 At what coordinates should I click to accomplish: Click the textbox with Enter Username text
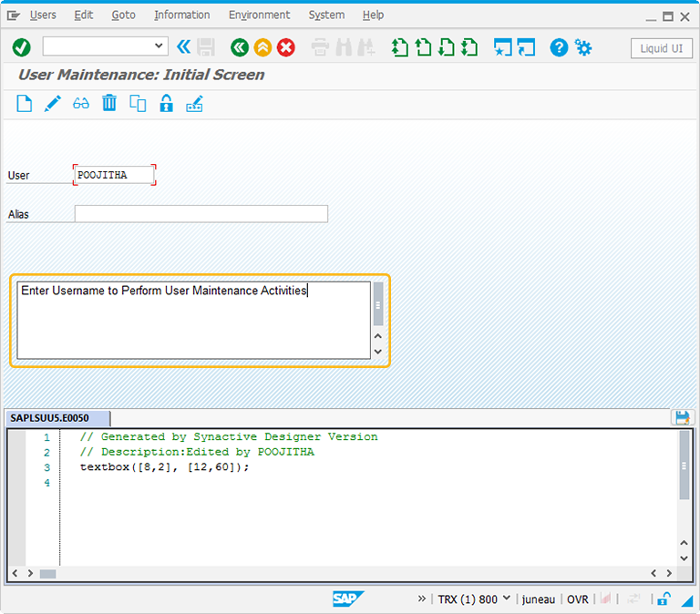[194, 320]
